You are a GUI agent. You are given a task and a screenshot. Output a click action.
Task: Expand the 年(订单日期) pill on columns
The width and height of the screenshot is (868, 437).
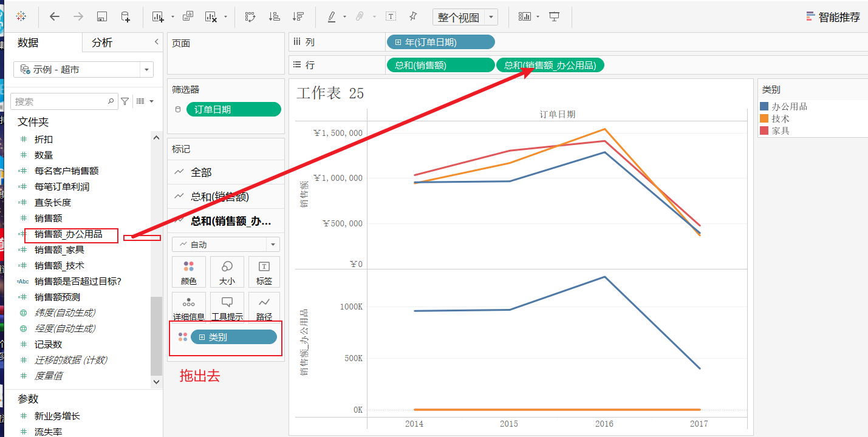[398, 42]
